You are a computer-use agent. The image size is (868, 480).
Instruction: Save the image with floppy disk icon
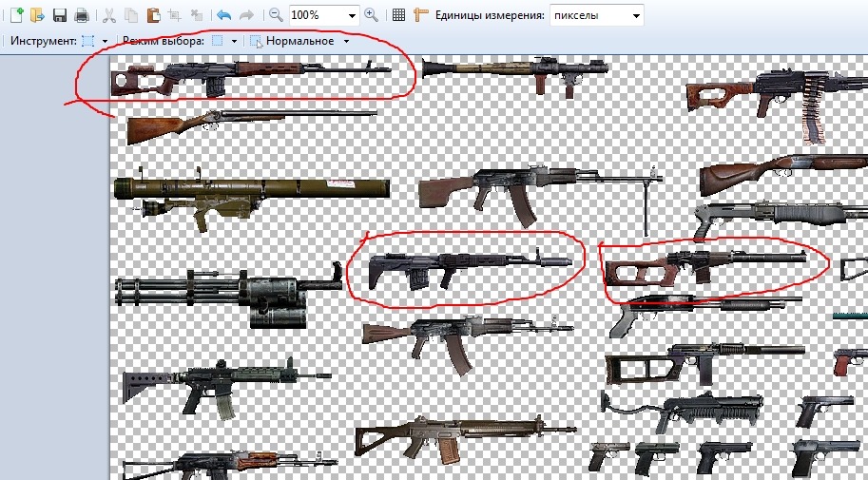point(60,15)
